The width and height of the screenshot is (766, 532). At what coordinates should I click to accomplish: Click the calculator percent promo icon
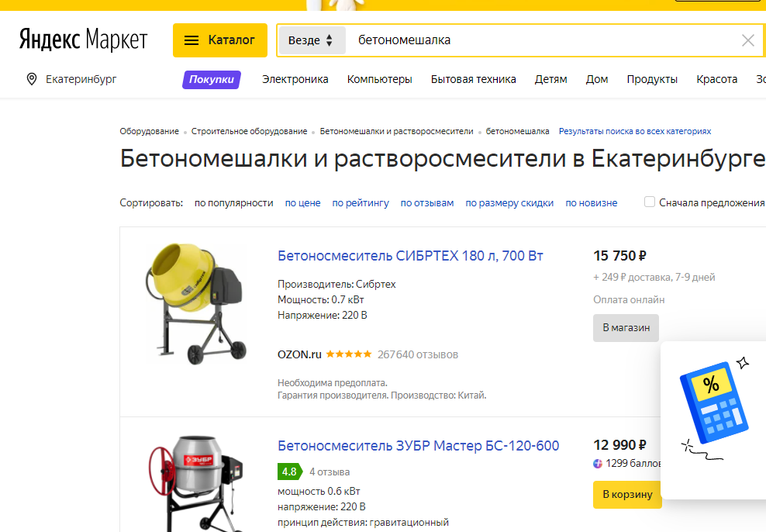(x=713, y=409)
